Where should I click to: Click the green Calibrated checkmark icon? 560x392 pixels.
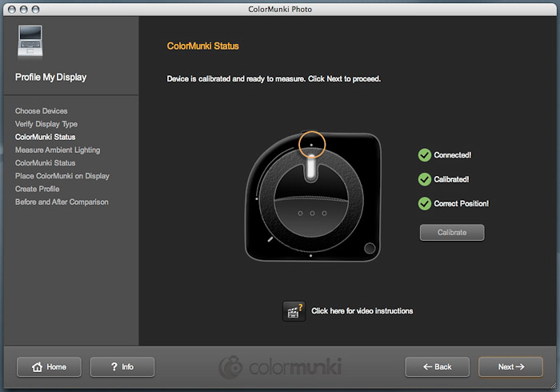[x=425, y=179]
